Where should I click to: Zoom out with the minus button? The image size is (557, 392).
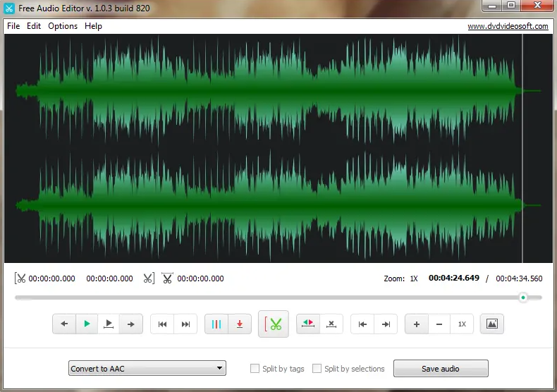coord(439,324)
